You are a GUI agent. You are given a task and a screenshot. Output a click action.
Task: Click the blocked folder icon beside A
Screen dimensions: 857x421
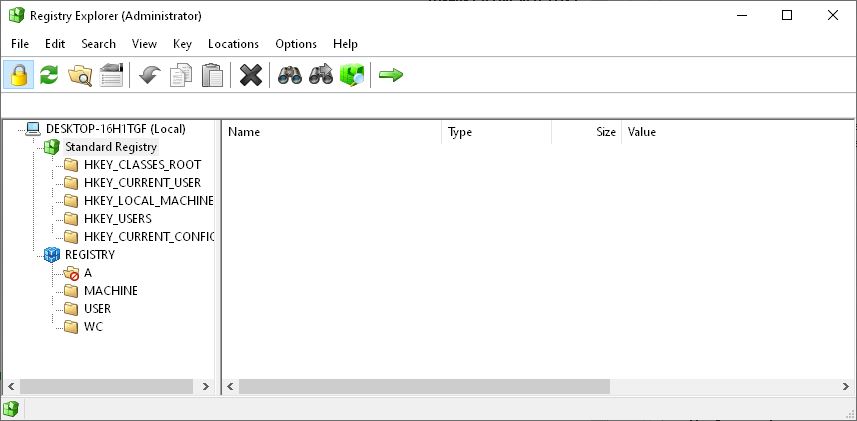click(x=71, y=273)
